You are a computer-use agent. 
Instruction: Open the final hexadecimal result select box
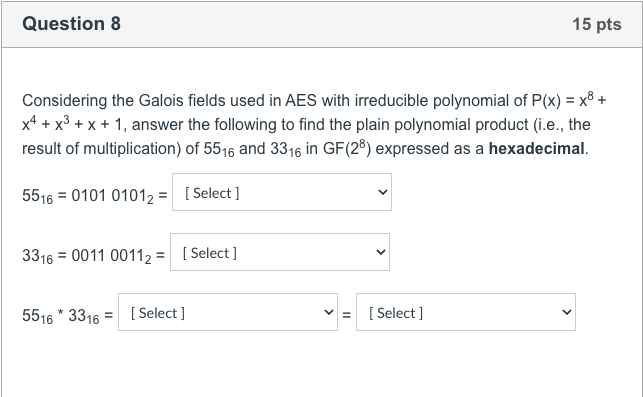pos(466,312)
